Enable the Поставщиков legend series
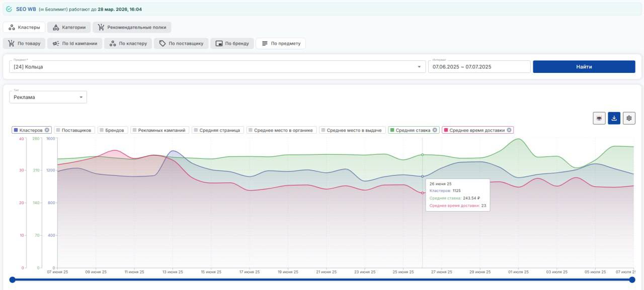644x290 pixels. 73,130
